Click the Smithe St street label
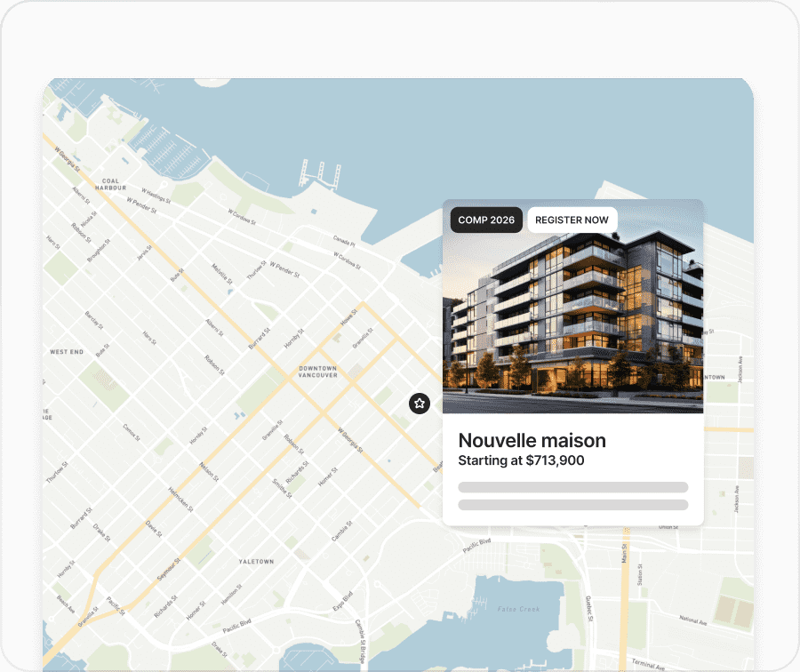Screen dimensions: 800x672 click(x=282, y=488)
